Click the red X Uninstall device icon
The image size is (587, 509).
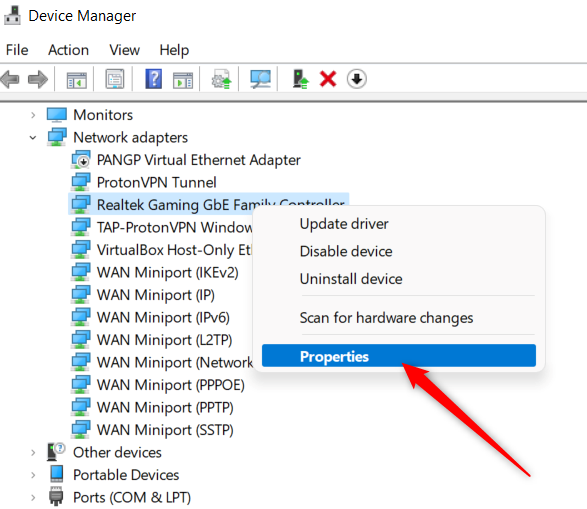pos(328,79)
